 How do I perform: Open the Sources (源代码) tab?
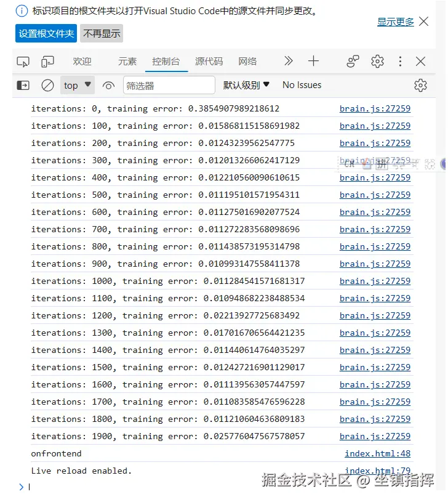click(x=209, y=61)
